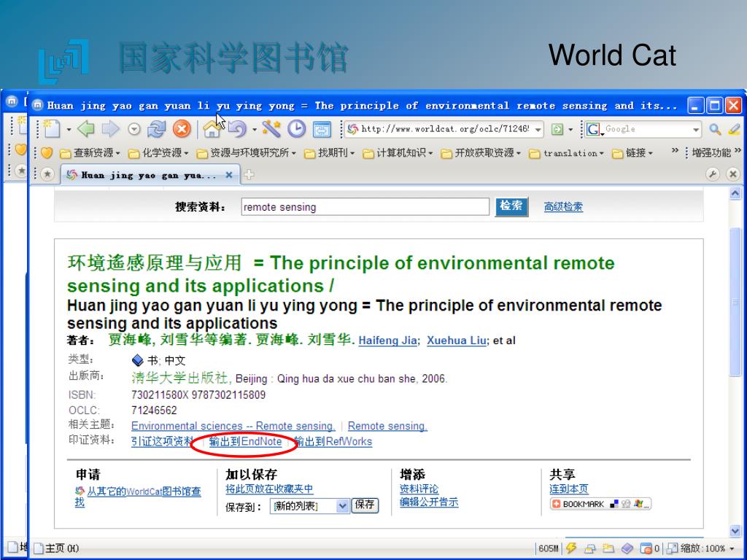Open browsing history with the clock icon
The image size is (747, 560).
[296, 128]
